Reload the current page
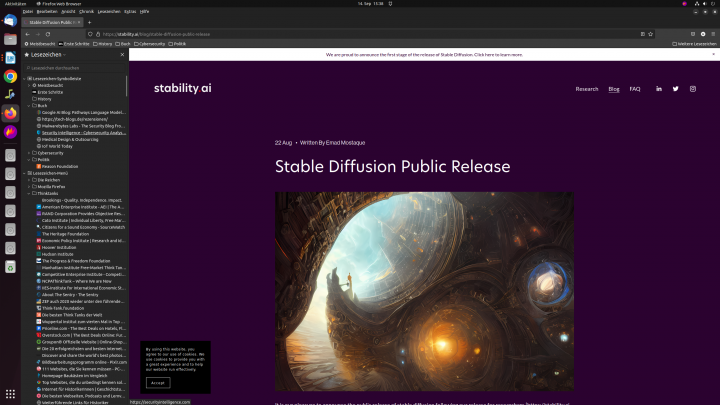Image resolution: width=720 pixels, height=405 pixels. (48, 34)
